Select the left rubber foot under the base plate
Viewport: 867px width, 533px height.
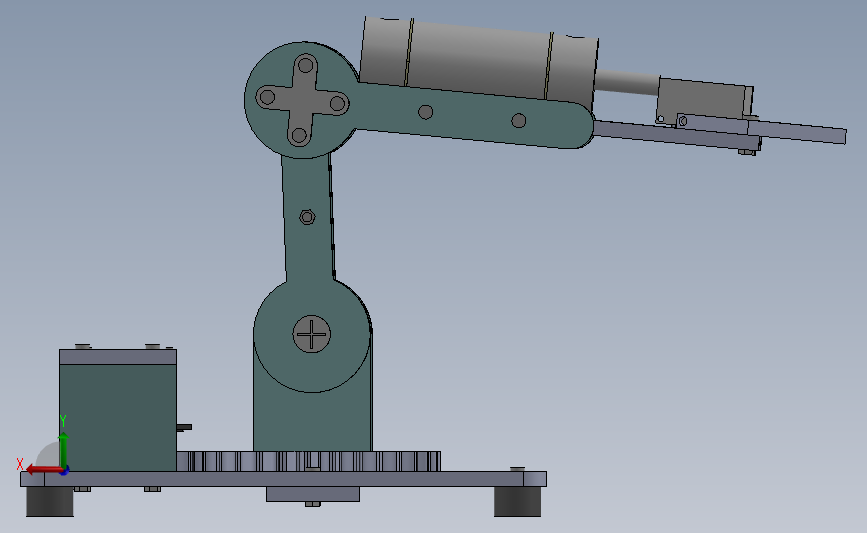click(50, 501)
